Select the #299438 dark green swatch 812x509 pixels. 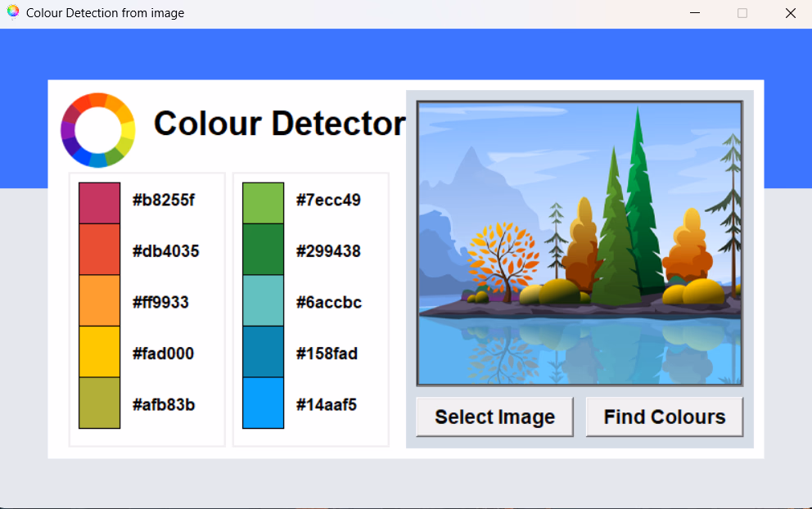tap(263, 251)
